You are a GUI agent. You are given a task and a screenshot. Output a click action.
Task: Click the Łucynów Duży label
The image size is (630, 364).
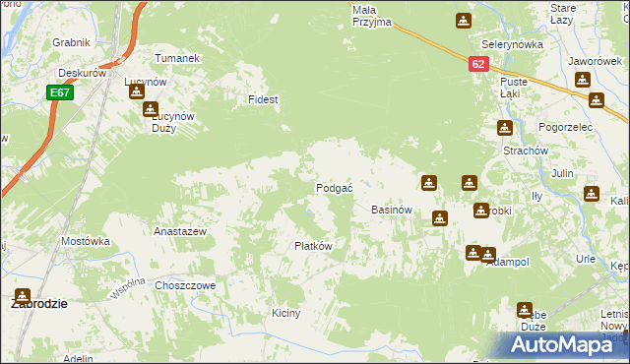pos(173,122)
